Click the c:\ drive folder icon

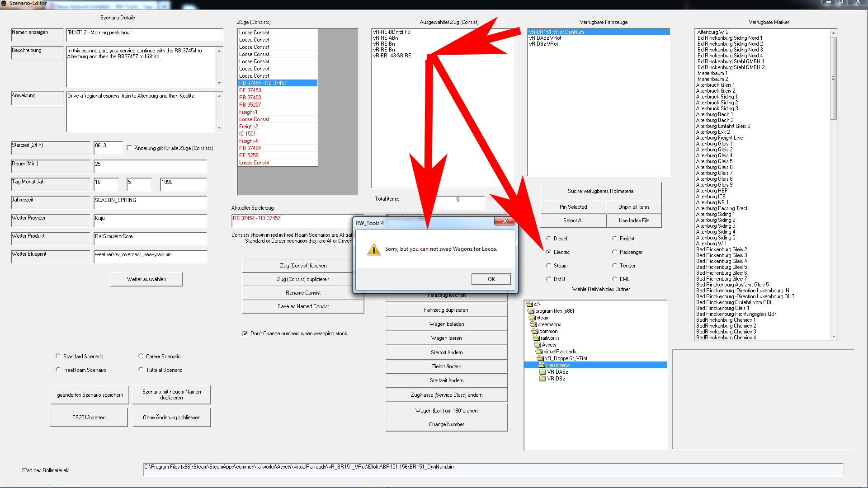(x=529, y=304)
